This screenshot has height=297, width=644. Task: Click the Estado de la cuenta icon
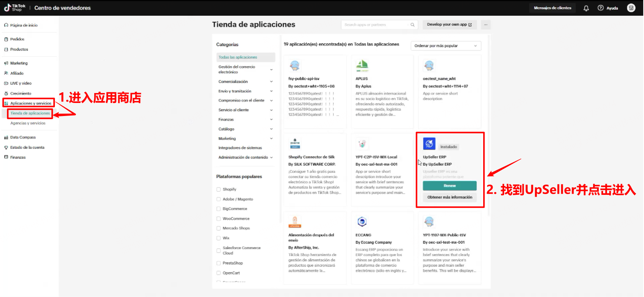pos(6,147)
